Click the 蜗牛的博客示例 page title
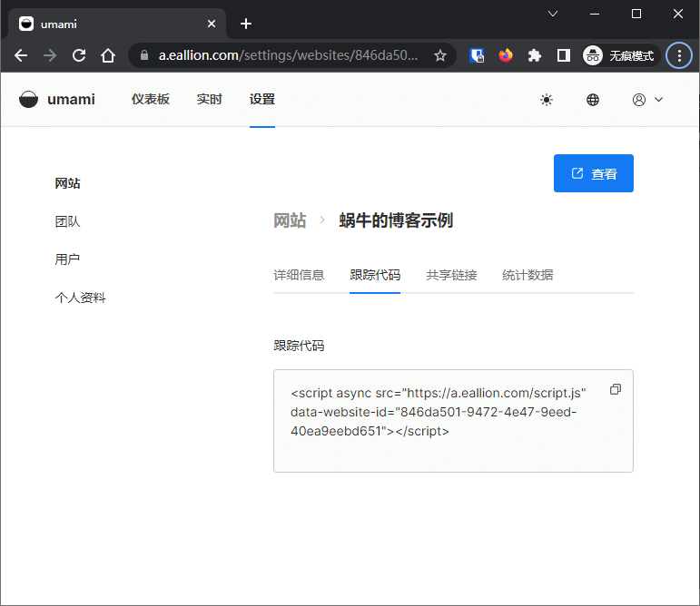Screen dimensions: 700x606 (396, 220)
